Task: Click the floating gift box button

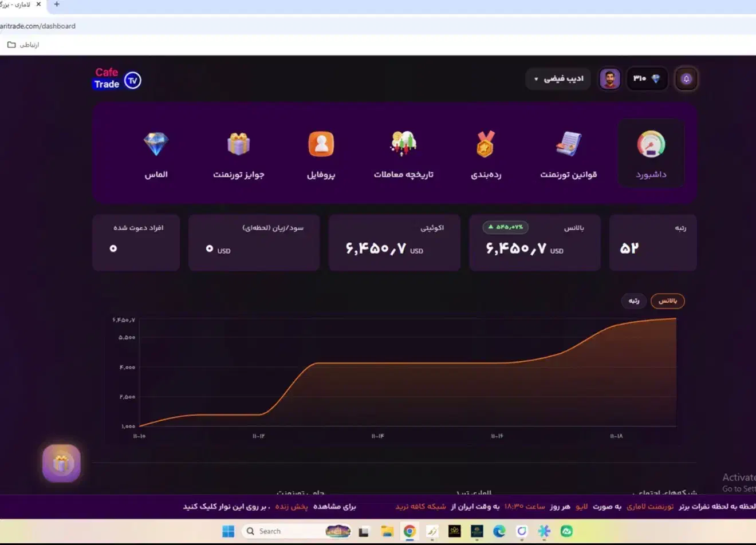Action: (61, 463)
